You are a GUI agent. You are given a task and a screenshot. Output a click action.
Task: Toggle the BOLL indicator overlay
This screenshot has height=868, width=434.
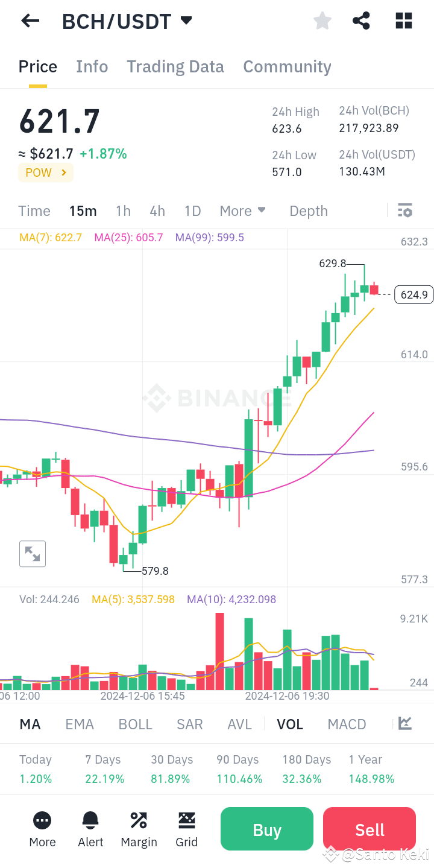click(135, 724)
